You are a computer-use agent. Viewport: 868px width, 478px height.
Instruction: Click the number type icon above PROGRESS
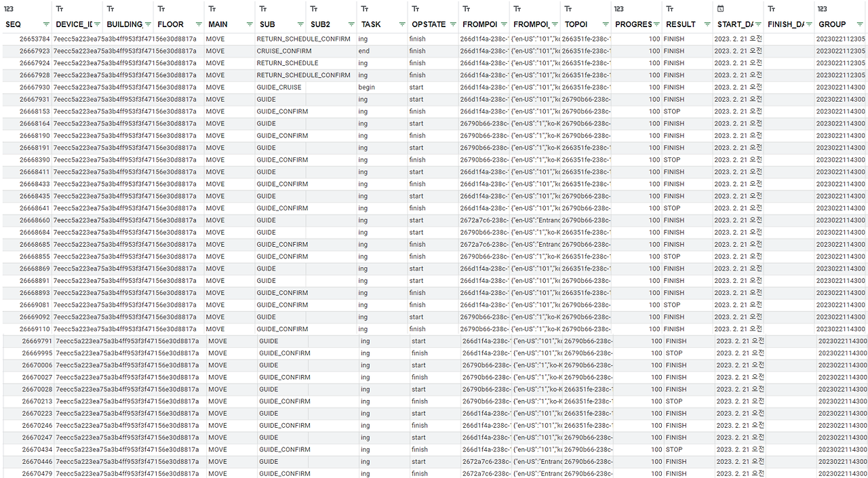click(x=619, y=9)
